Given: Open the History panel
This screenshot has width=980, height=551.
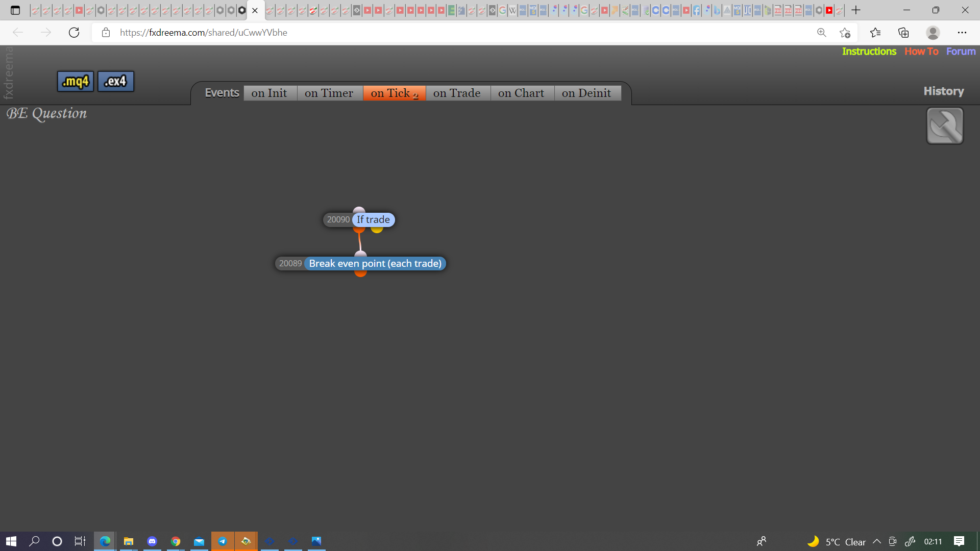Looking at the screenshot, I should tap(944, 91).
